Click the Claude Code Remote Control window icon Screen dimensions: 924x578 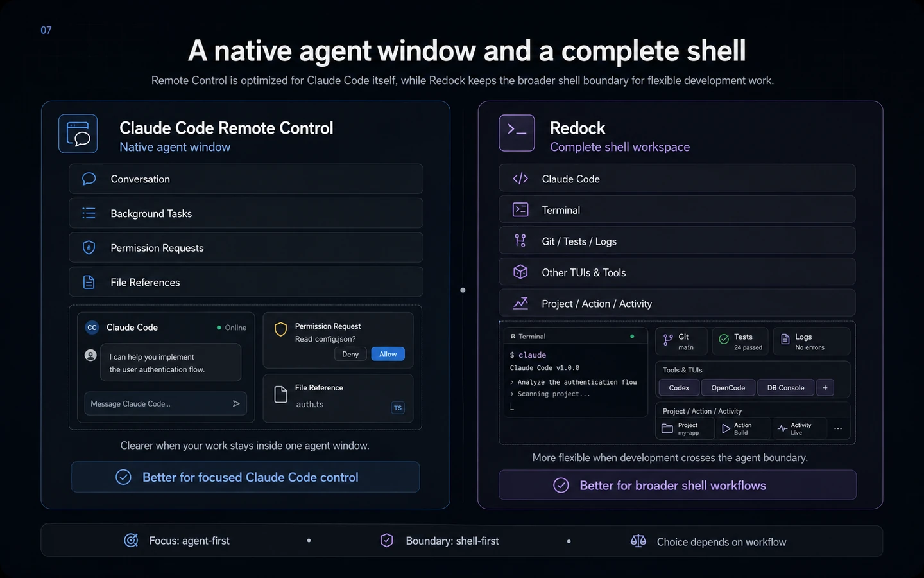click(x=78, y=134)
